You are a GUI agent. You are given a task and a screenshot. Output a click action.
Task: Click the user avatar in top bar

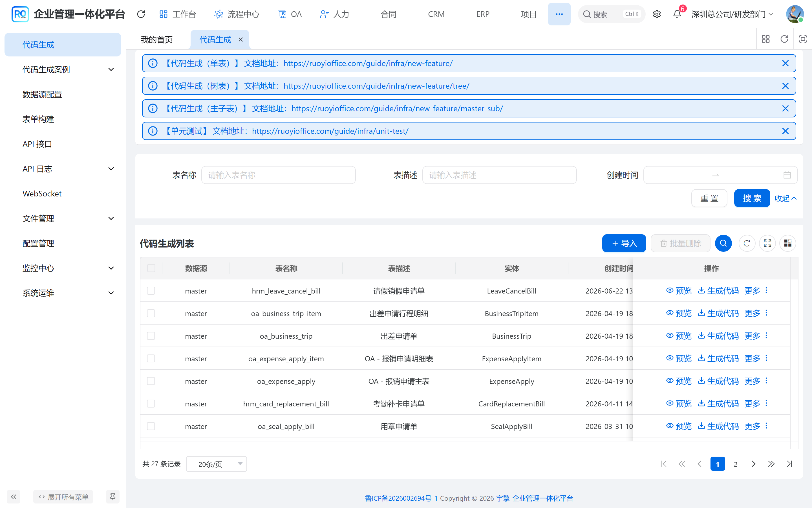(x=795, y=14)
